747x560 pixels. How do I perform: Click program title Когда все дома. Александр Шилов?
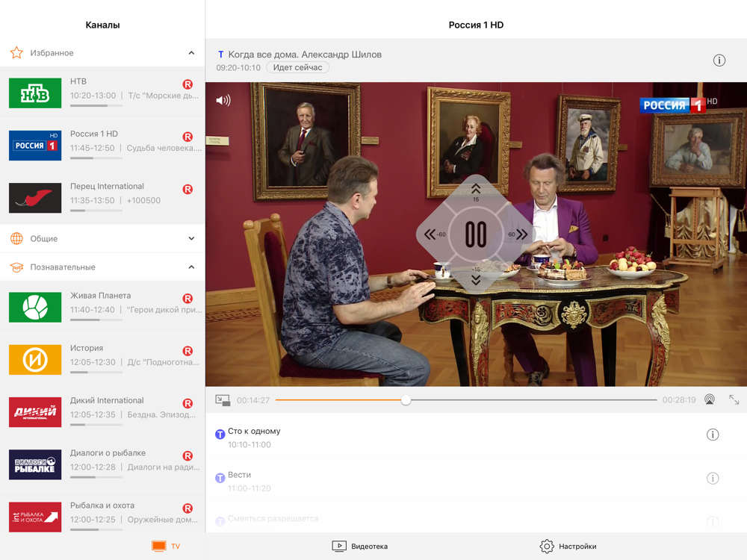(x=305, y=55)
